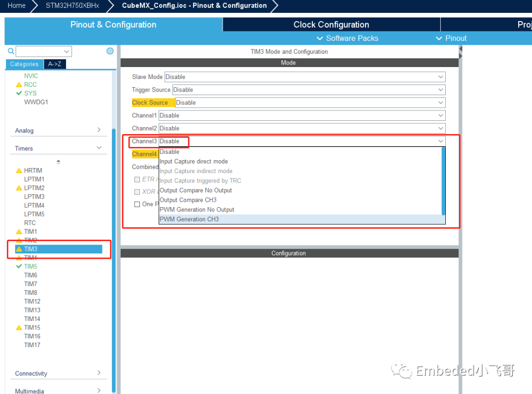Viewport: 532px width, 394px height.
Task: Enable the One Pulse mode checkbox
Action: (x=137, y=204)
